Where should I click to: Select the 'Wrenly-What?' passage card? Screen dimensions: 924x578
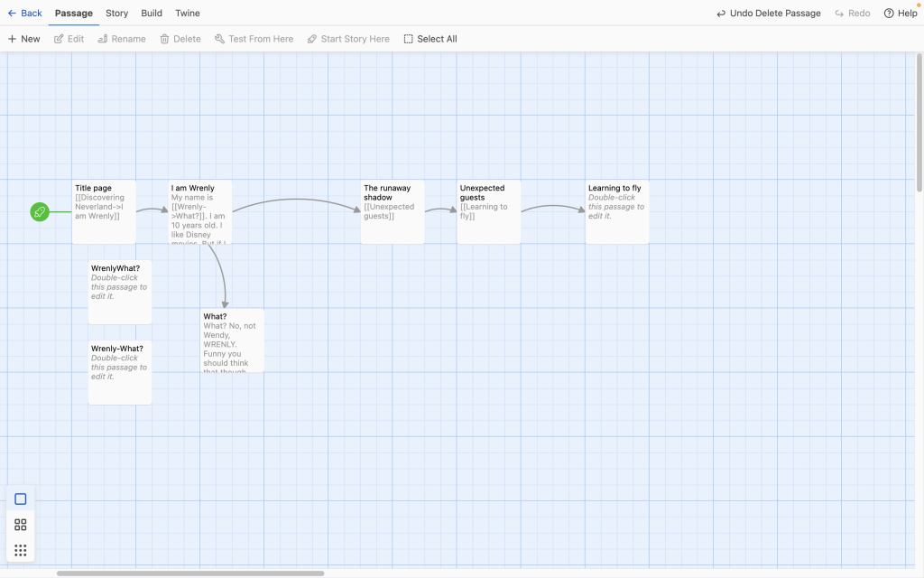point(120,372)
